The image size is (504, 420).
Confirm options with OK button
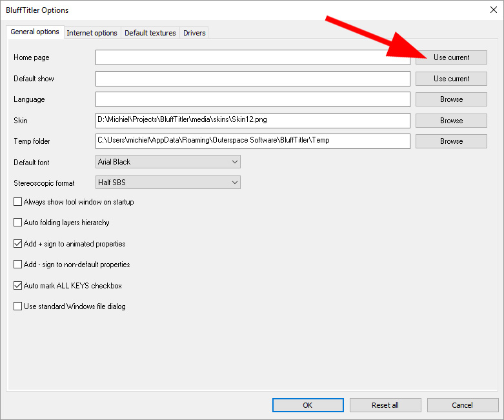pos(308,405)
